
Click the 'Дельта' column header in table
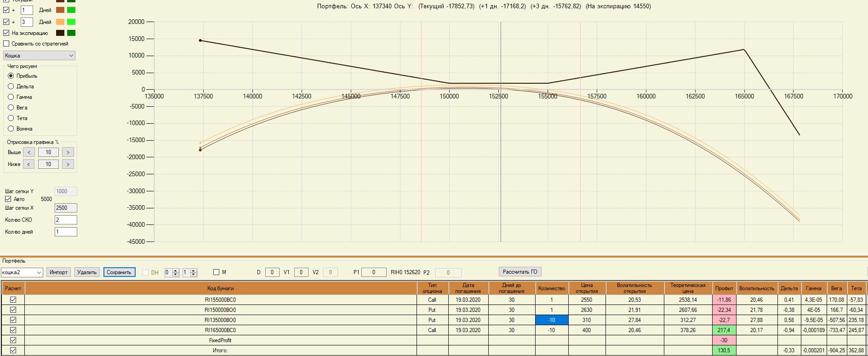point(789,288)
